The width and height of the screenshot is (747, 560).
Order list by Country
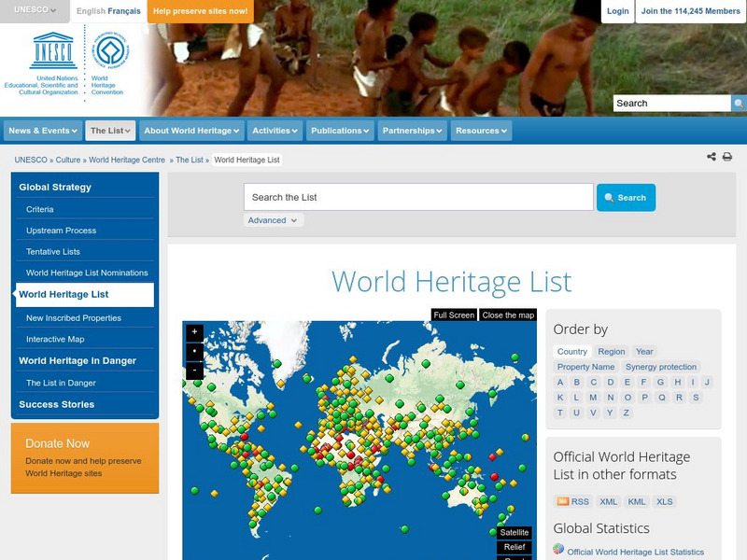click(572, 352)
